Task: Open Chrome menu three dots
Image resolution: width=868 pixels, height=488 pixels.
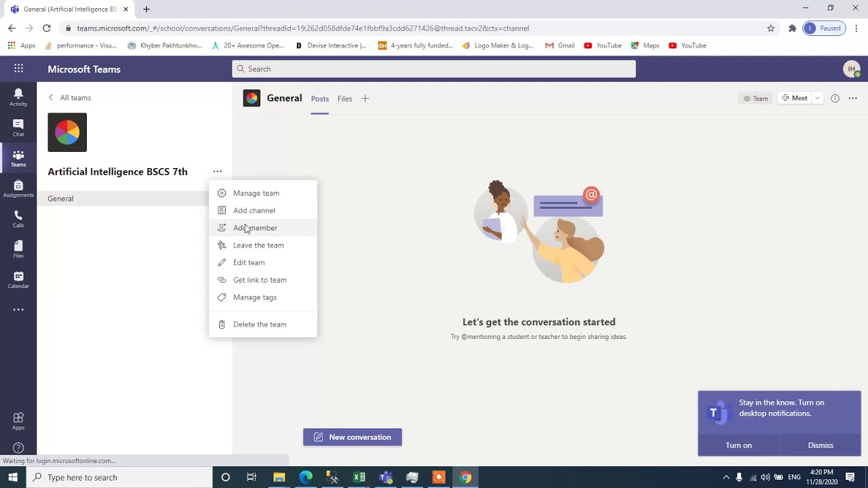Action: click(x=856, y=28)
